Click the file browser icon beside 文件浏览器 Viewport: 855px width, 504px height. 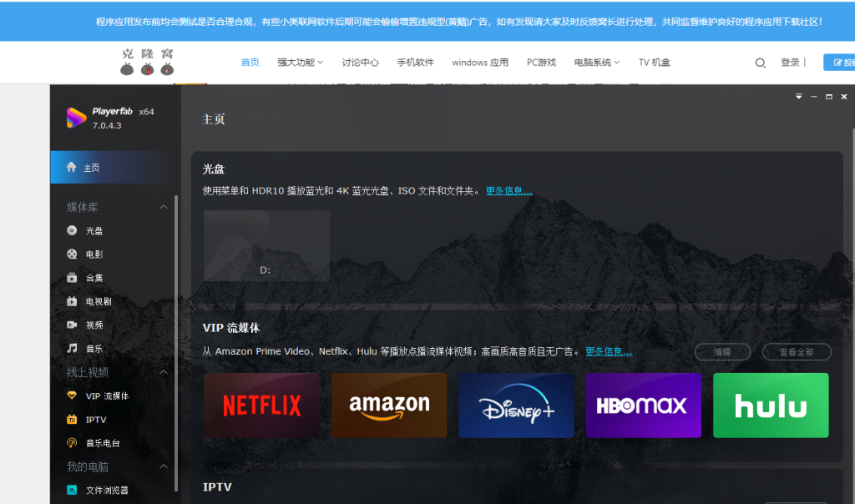coord(72,490)
